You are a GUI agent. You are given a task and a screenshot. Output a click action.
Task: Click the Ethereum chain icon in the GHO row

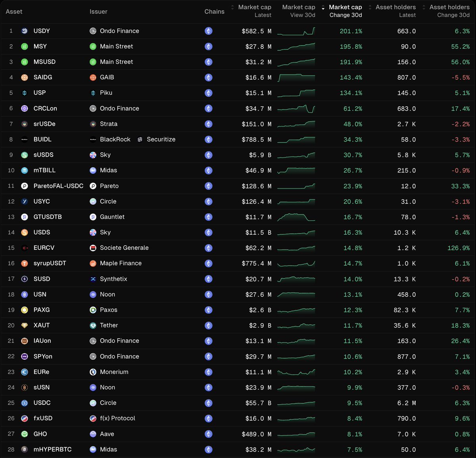coord(208,434)
